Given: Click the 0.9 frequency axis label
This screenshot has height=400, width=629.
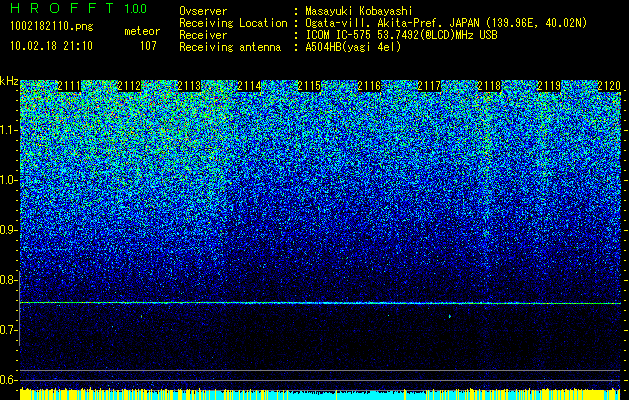Looking at the screenshot, I should tap(8, 230).
